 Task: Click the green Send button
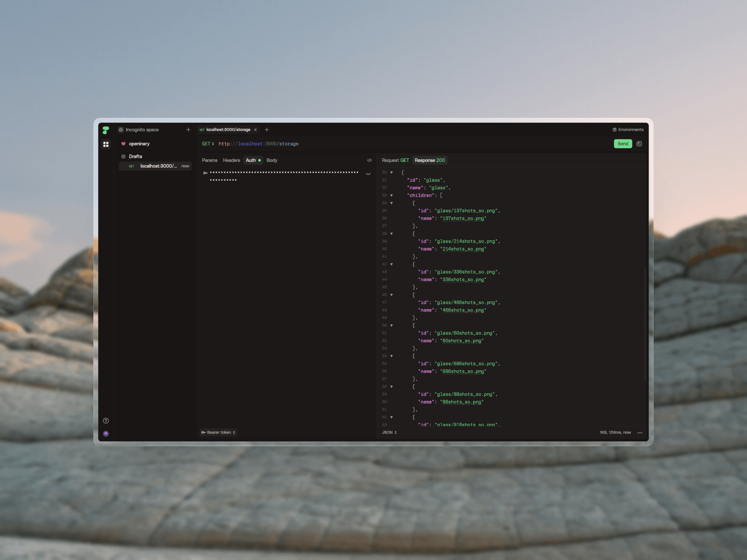pos(622,144)
